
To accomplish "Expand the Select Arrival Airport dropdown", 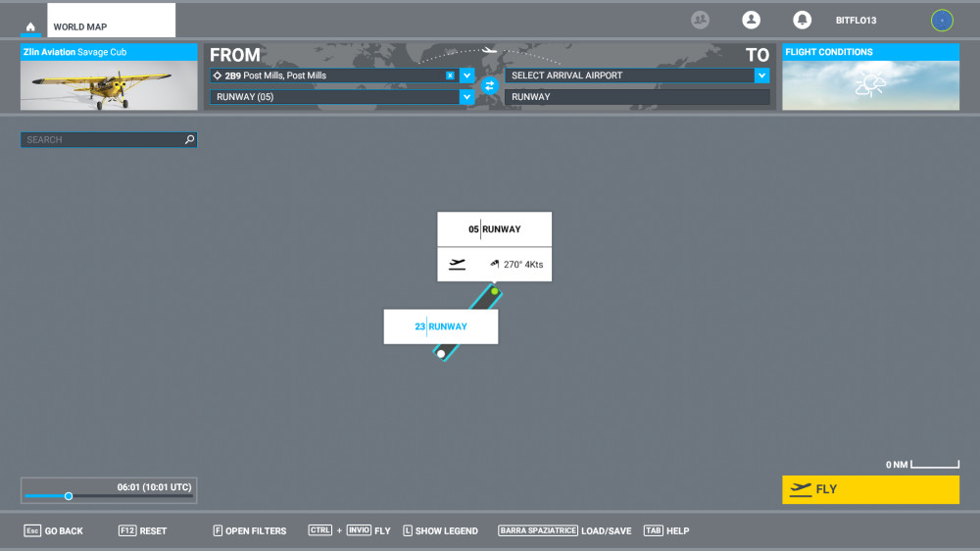I will tap(761, 75).
